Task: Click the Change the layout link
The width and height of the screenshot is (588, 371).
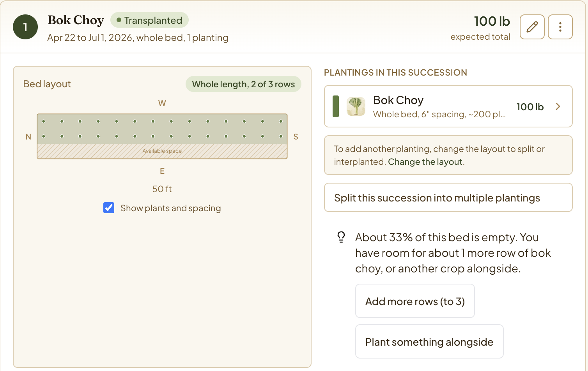Action: click(x=425, y=162)
